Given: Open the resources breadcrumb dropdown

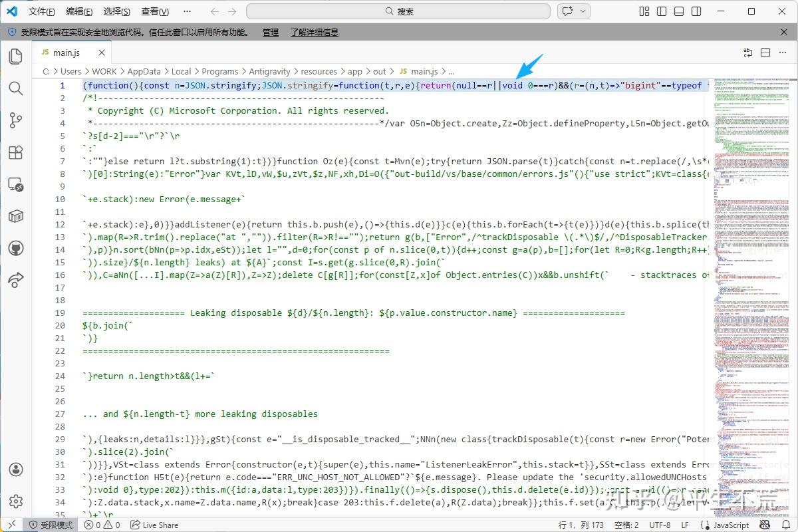Looking at the screenshot, I should point(319,71).
